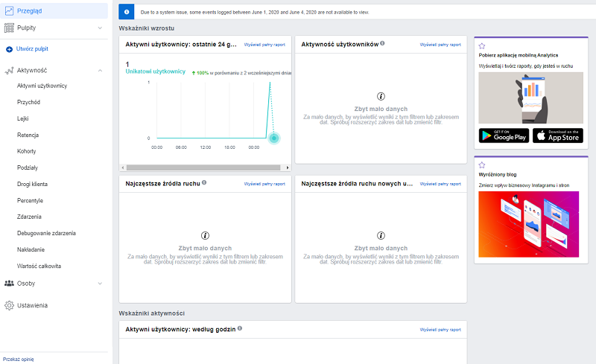This screenshot has height=364, width=596.
Task: Click Pobierz aplikację mobilną Analytics title
Action: pyautogui.click(x=518, y=56)
